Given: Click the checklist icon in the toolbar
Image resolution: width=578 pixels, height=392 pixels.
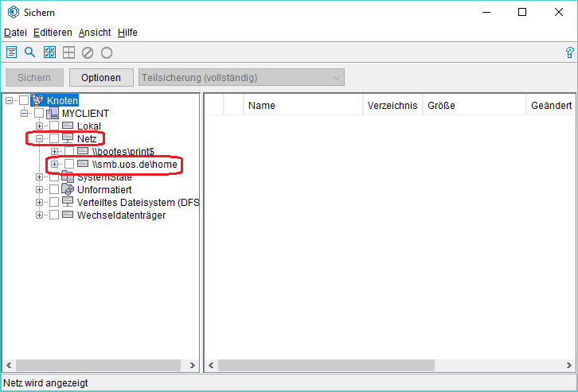Looking at the screenshot, I should (x=49, y=52).
